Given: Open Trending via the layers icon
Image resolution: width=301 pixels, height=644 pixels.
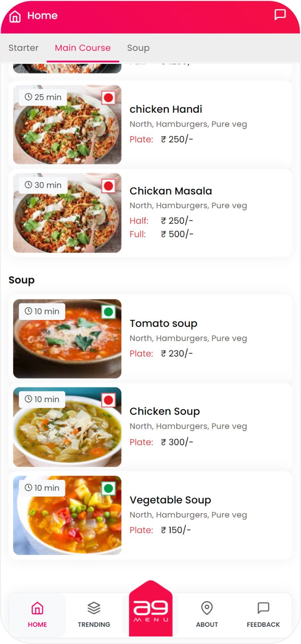Looking at the screenshot, I should pyautogui.click(x=94, y=608).
